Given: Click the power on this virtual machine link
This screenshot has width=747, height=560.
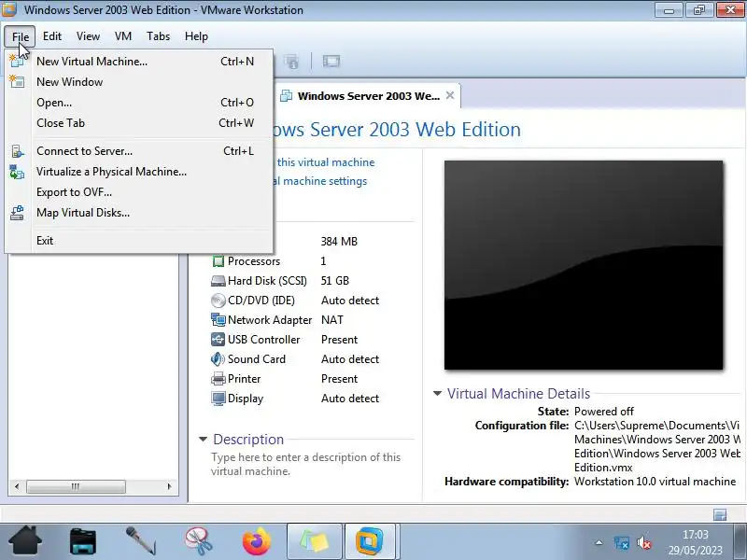Looking at the screenshot, I should pos(325,162).
